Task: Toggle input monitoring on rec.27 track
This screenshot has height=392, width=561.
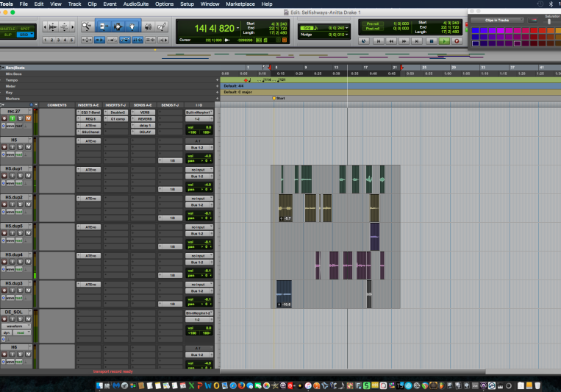Action: (x=12, y=118)
